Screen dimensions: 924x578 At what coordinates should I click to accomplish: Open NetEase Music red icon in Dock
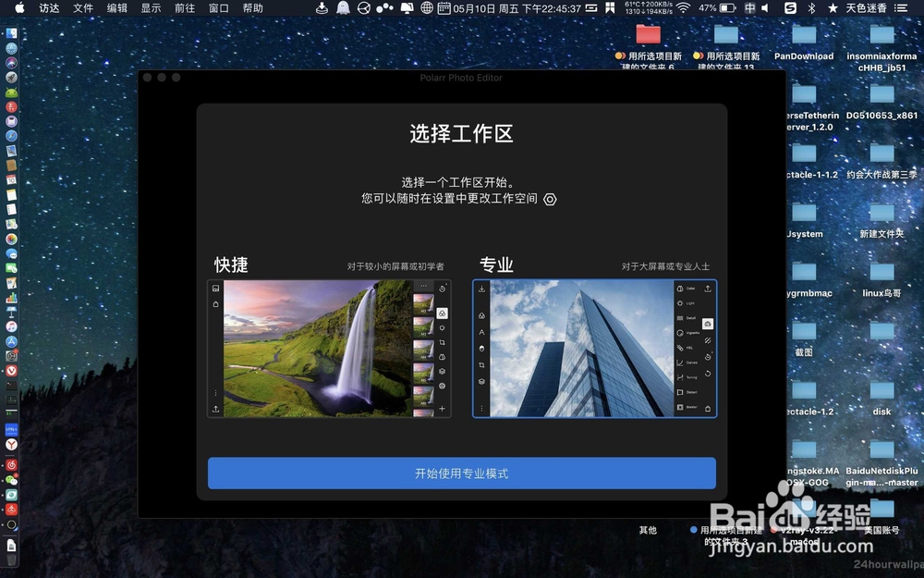(x=11, y=465)
